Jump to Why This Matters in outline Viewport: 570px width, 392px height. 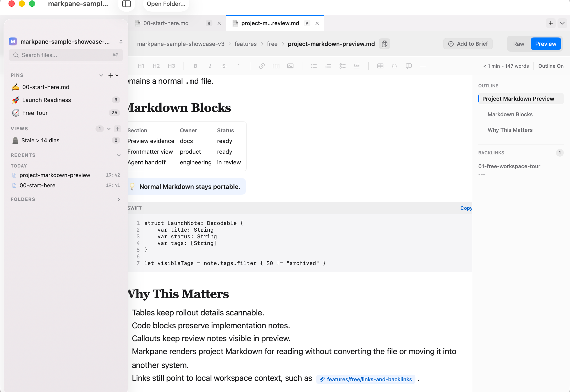510,130
